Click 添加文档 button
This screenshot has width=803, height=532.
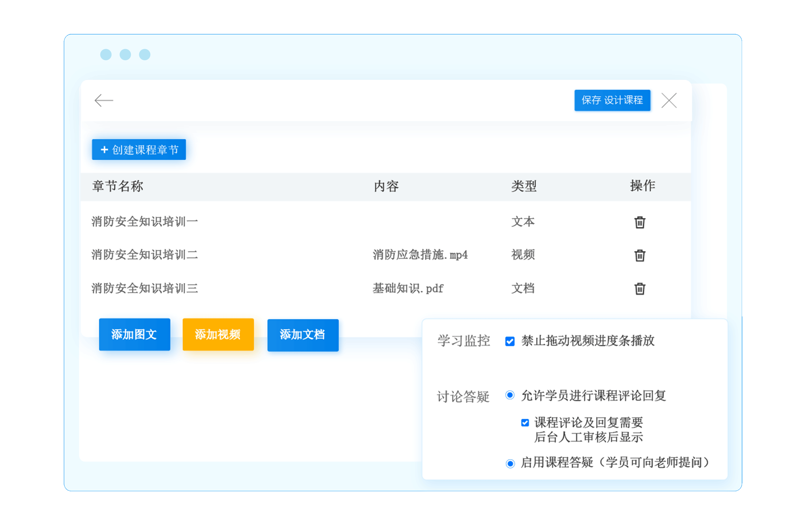(303, 335)
